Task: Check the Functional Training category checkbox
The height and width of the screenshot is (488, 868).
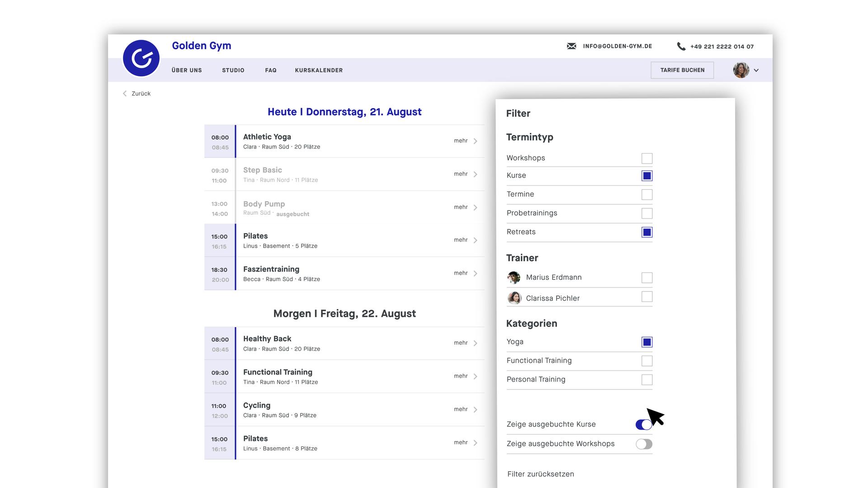Action: coord(647,361)
